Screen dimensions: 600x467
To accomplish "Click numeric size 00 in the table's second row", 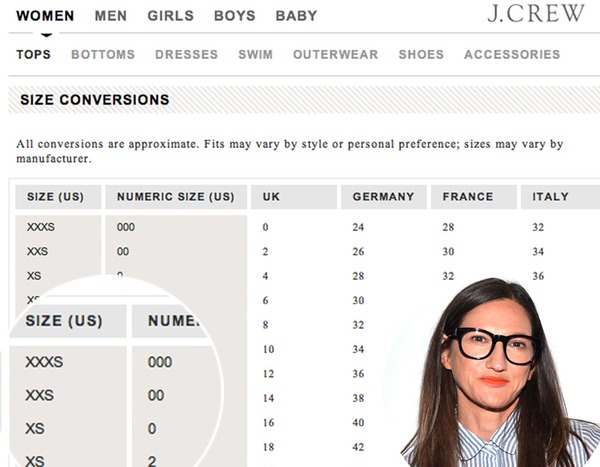I will point(123,251).
